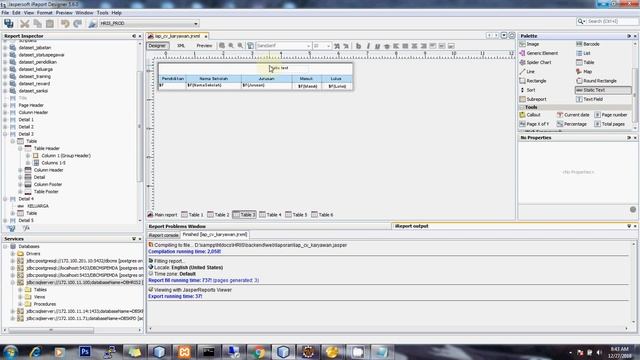Switch to the Preview view tab
Viewport: 640px width, 360px height.
click(204, 46)
